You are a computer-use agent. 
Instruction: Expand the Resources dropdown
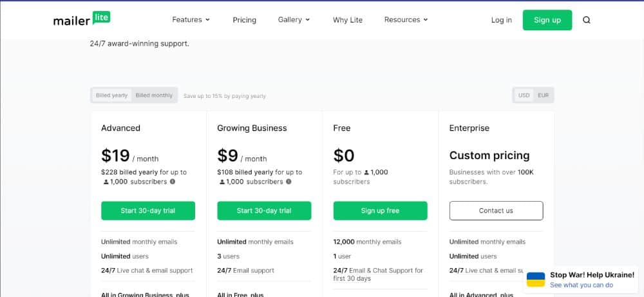point(406,20)
